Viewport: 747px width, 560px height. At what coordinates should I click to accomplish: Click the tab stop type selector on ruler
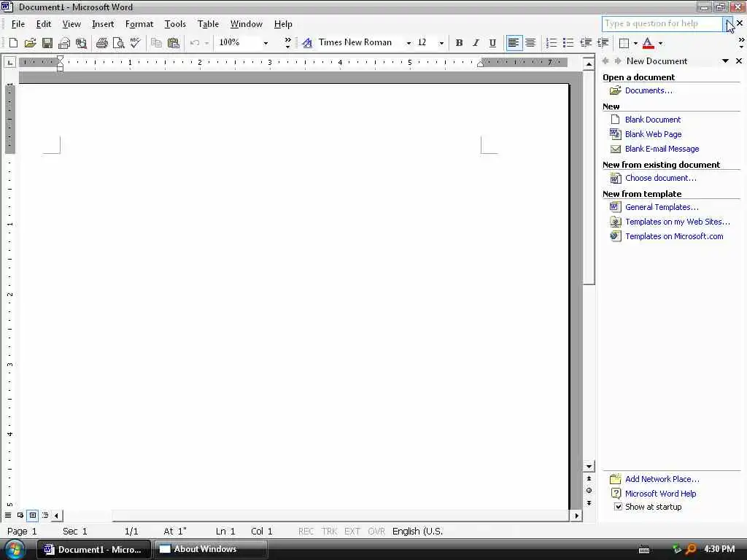pyautogui.click(x=10, y=63)
